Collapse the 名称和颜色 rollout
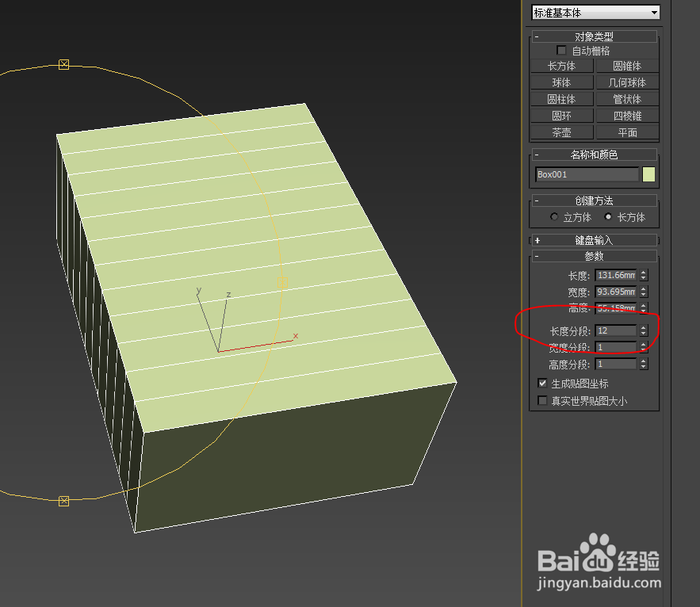Image resolution: width=700 pixels, height=607 pixels. [x=594, y=155]
